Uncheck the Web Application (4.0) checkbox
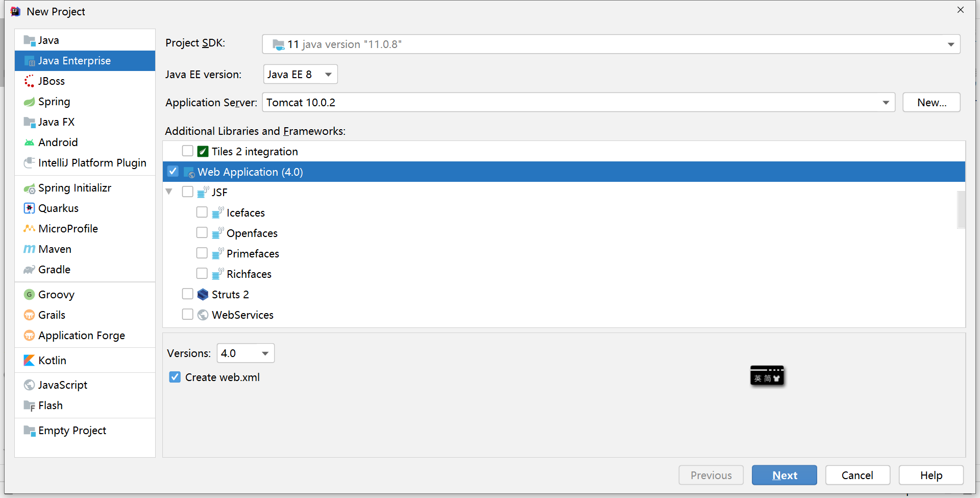Image resolution: width=980 pixels, height=498 pixels. [x=173, y=172]
